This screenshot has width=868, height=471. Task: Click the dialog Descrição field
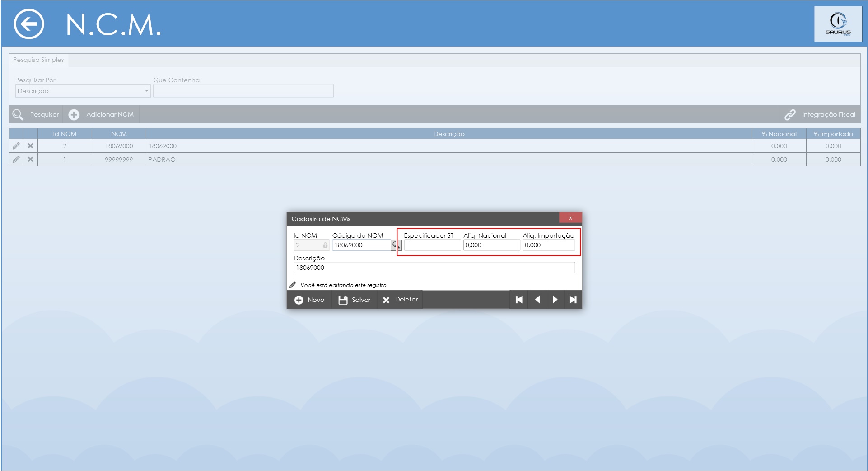[434, 268]
